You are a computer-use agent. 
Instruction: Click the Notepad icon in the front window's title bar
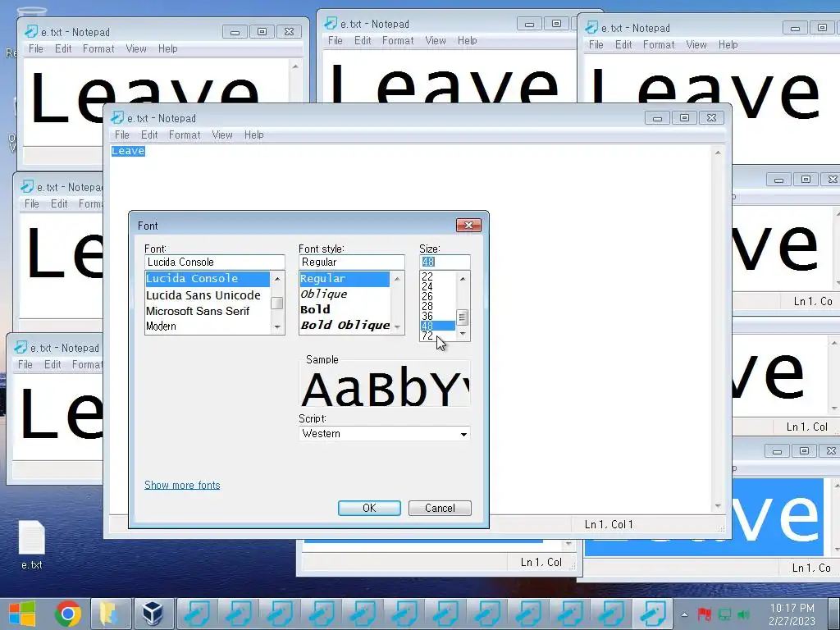pos(117,117)
